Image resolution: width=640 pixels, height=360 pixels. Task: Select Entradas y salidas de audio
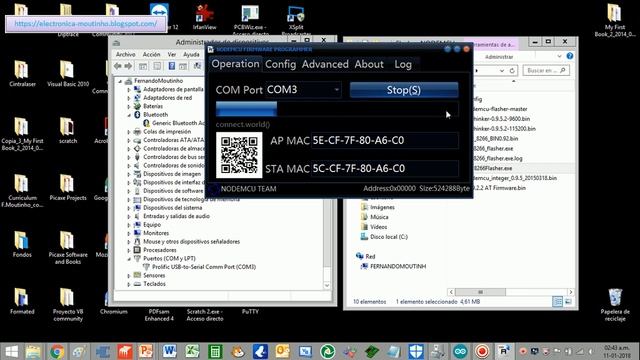[176, 216]
